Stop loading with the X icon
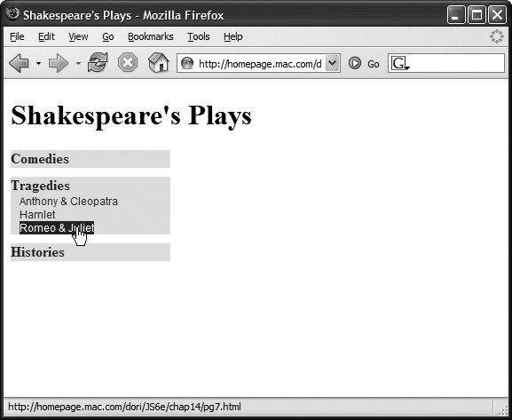This screenshot has height=420, width=512. click(128, 62)
